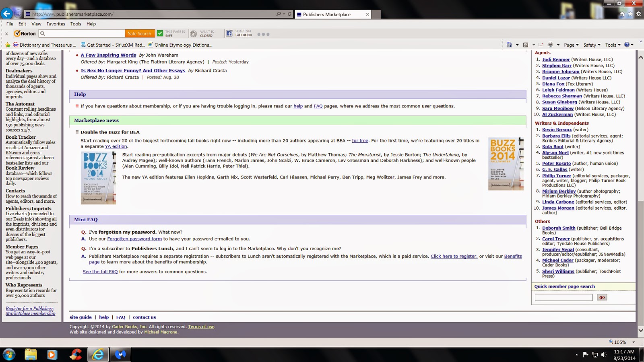
Task: Click the Action Center flag tray icon
Action: 586,355
